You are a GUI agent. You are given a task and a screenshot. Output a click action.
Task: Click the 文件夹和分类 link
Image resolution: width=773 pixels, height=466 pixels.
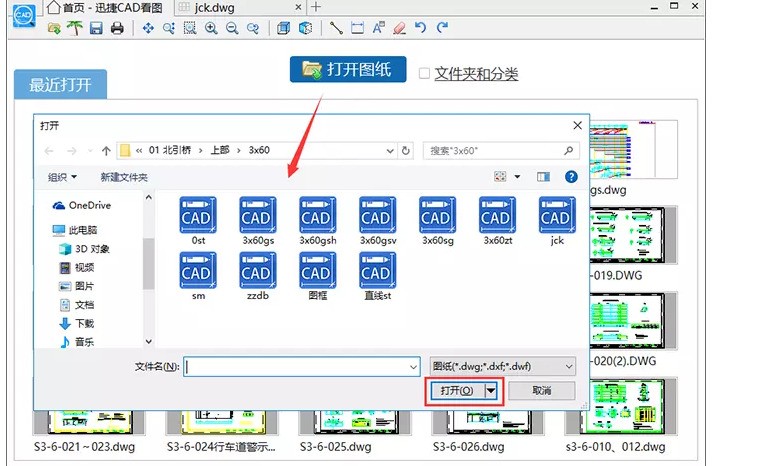476,74
